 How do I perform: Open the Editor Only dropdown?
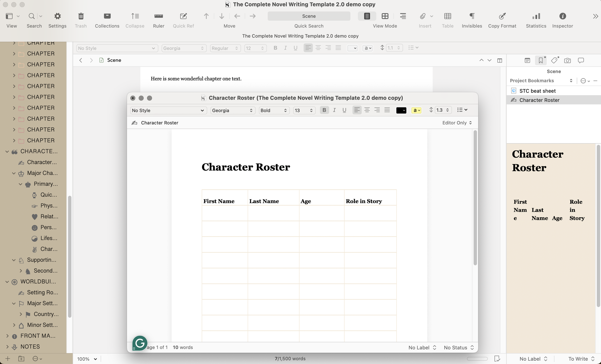[456, 123]
